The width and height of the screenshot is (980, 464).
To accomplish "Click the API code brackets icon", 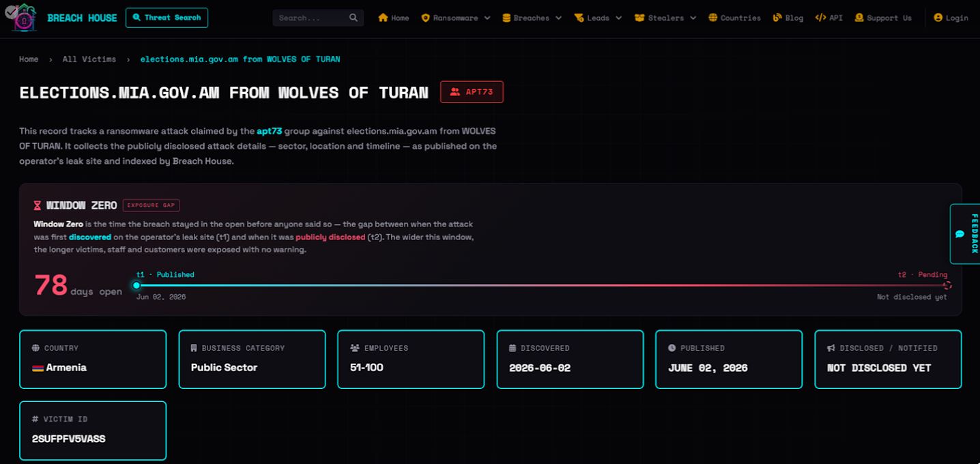I will (x=820, y=18).
